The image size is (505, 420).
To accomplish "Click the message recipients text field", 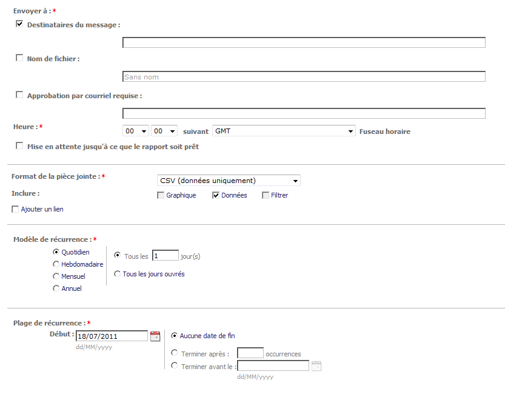I will point(304,42).
